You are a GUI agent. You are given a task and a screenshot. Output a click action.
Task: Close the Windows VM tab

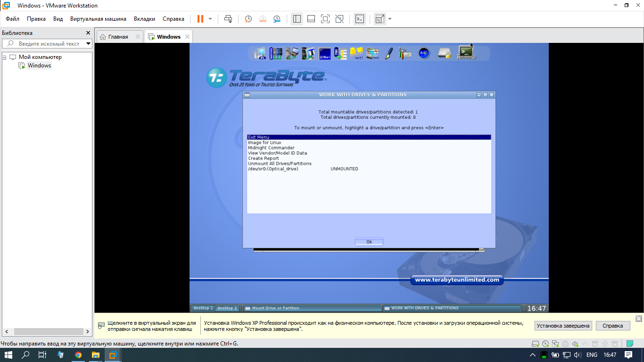(187, 37)
